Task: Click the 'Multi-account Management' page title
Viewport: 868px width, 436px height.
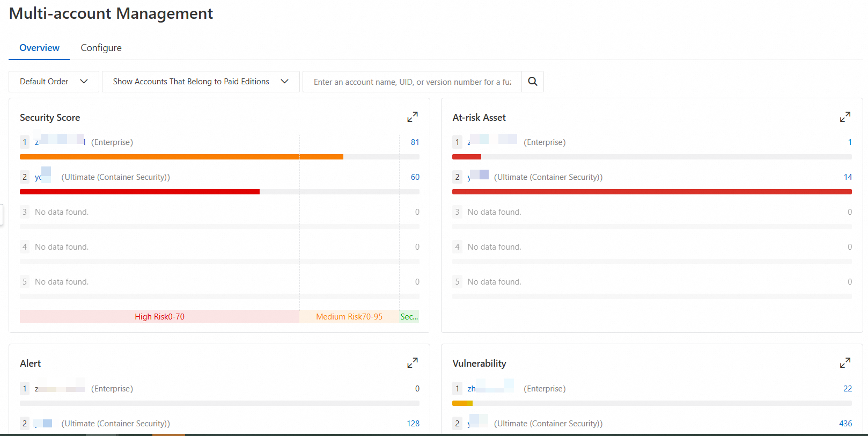Action: pos(111,13)
